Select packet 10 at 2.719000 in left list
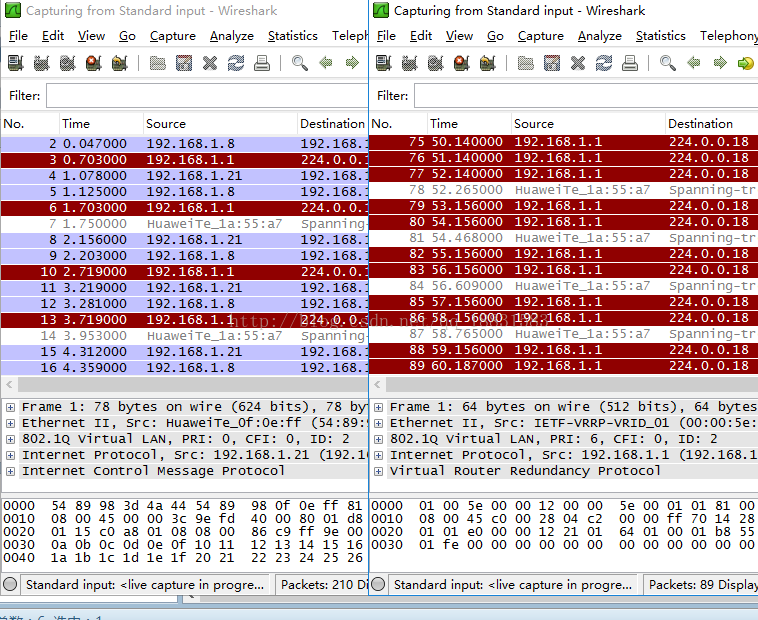 184,272
